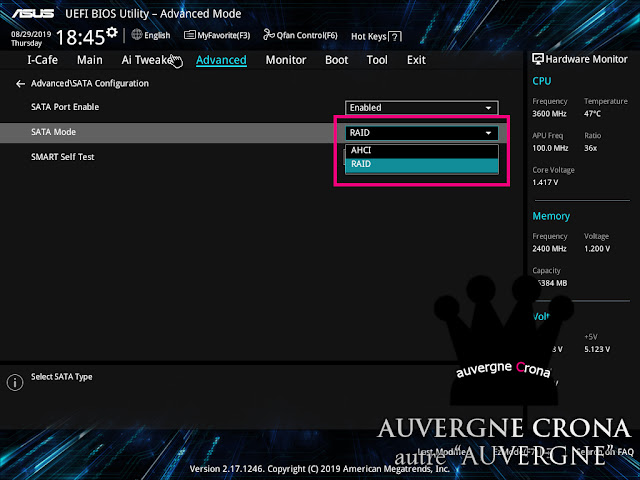Open the Tool tab
This screenshot has height=480, width=640.
(x=377, y=60)
